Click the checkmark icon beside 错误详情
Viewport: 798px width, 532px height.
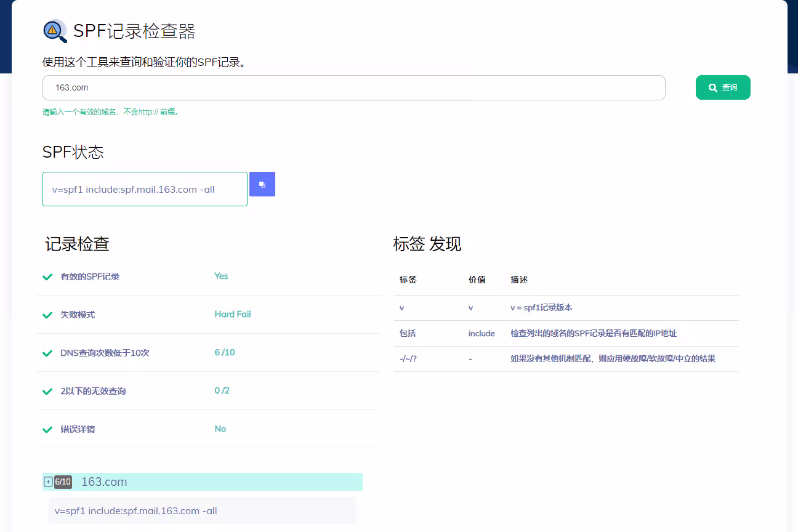[x=47, y=430]
